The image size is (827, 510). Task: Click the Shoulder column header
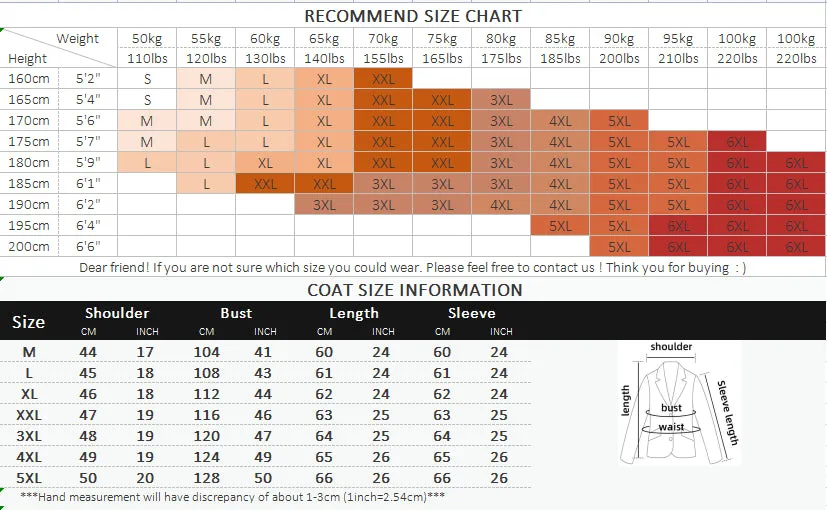pyautogui.click(x=117, y=313)
